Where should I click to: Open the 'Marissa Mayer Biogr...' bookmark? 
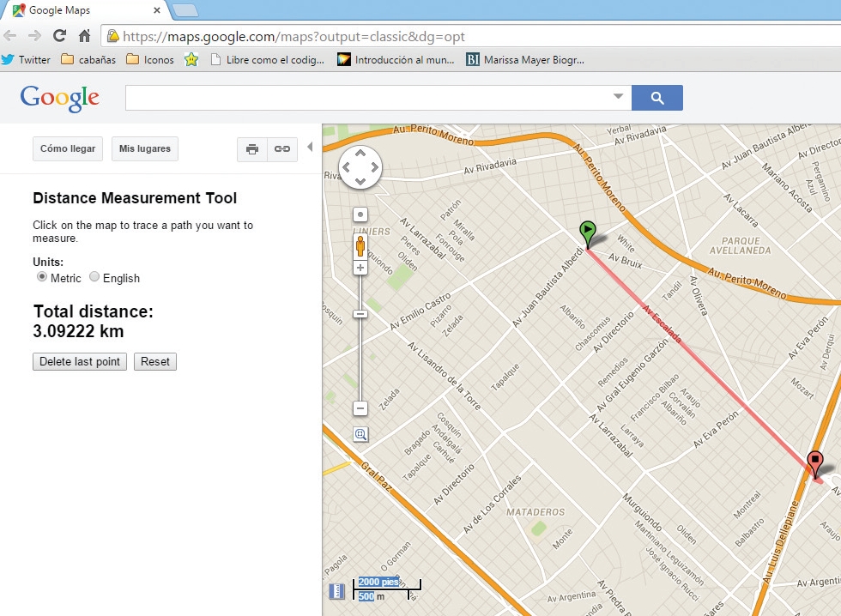525,59
